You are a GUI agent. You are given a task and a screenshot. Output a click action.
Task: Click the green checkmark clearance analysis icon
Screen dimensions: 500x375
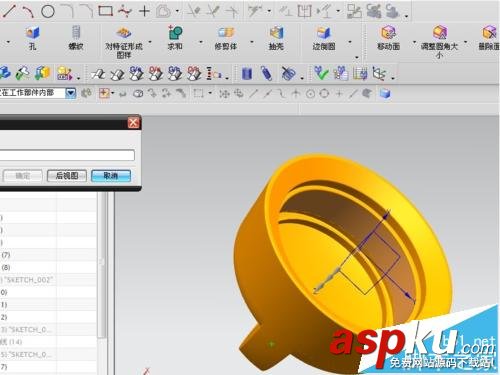[321, 73]
